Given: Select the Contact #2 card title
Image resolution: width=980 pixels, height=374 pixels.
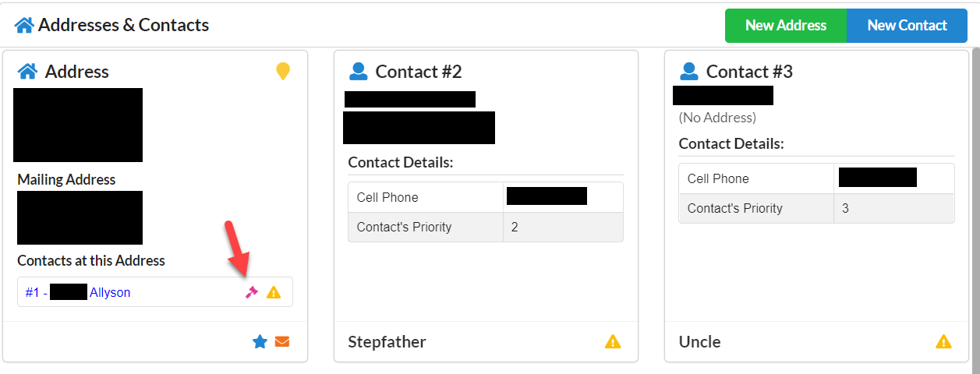Looking at the screenshot, I should 419,72.
